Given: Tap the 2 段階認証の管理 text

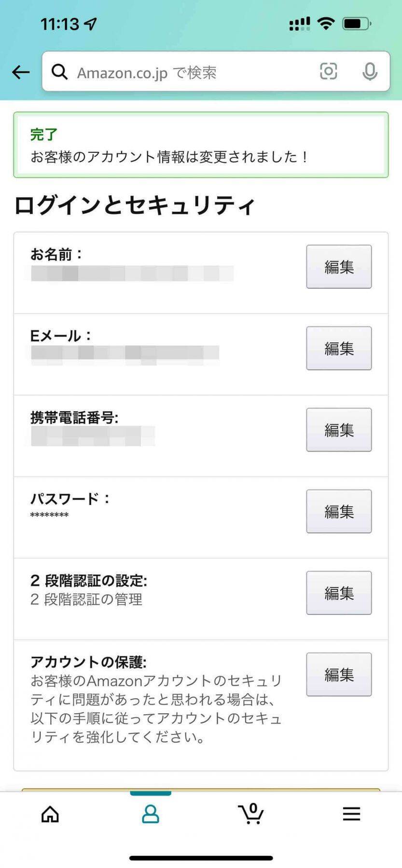Looking at the screenshot, I should 86,599.
